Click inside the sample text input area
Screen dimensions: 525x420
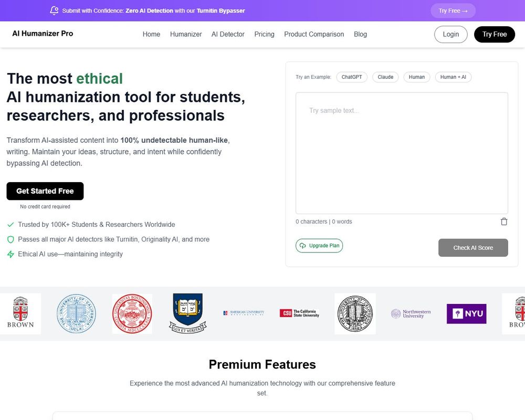coord(402,152)
